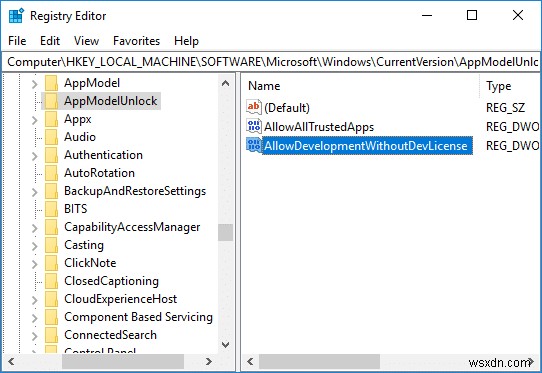
Task: Click the CapabilityAccessManager folder icon
Action: click(51, 227)
